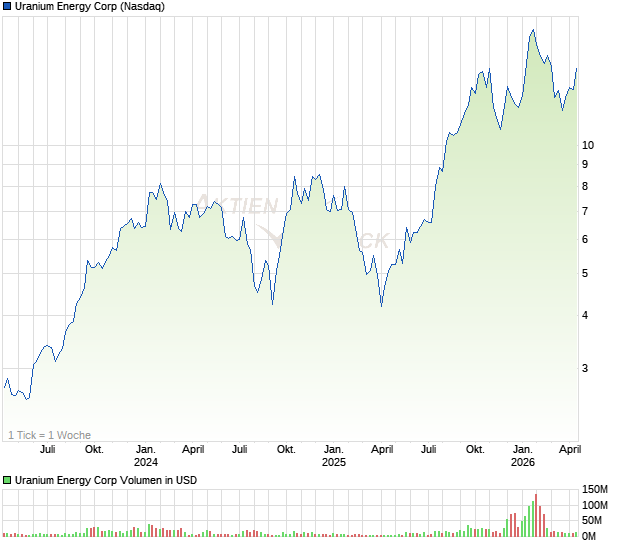Click the price axis label '9'
The width and height of the screenshot is (620, 546).
click(x=585, y=164)
